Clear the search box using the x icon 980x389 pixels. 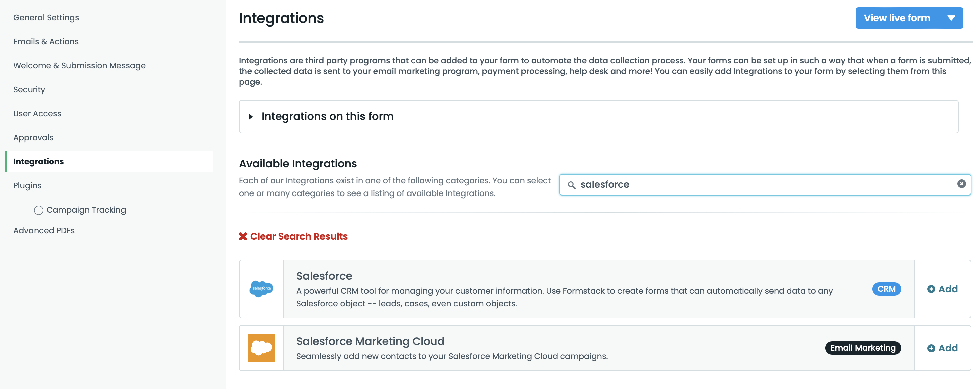click(961, 184)
